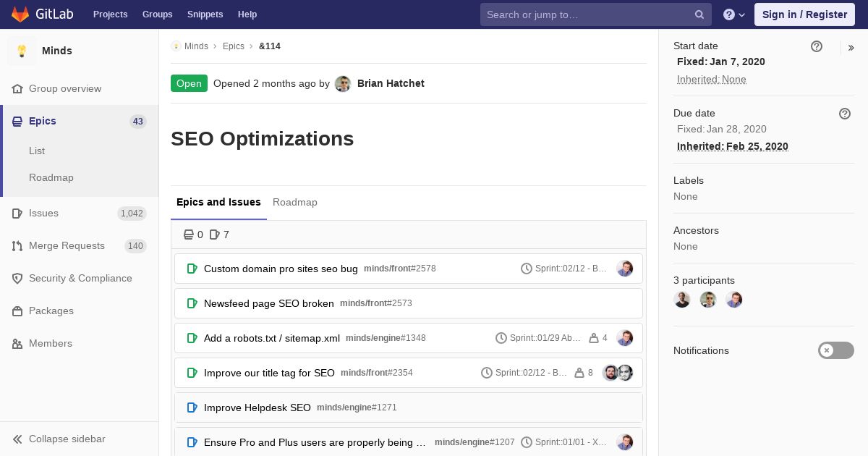Click the Merge Requests sidebar icon
Viewport: 868px width, 456px height.
click(x=17, y=245)
